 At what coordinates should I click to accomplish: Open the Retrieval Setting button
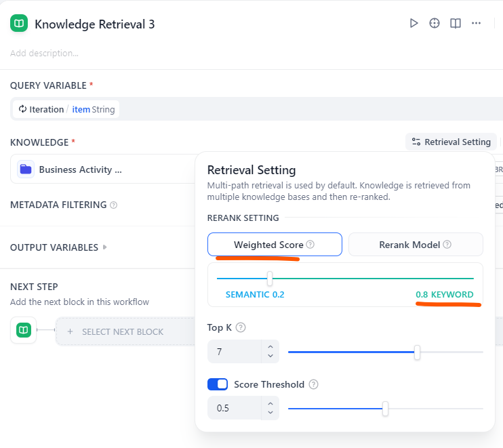coord(451,142)
